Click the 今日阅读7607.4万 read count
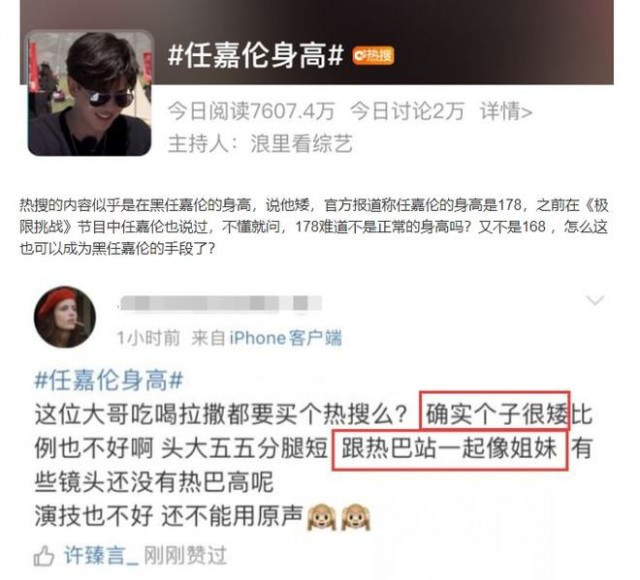640x580 pixels. point(251,111)
